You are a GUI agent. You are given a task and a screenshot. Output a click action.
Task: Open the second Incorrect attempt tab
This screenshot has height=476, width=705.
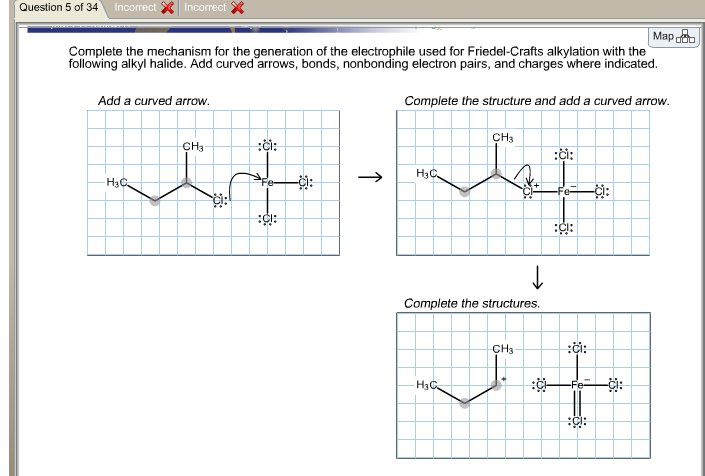(214, 8)
